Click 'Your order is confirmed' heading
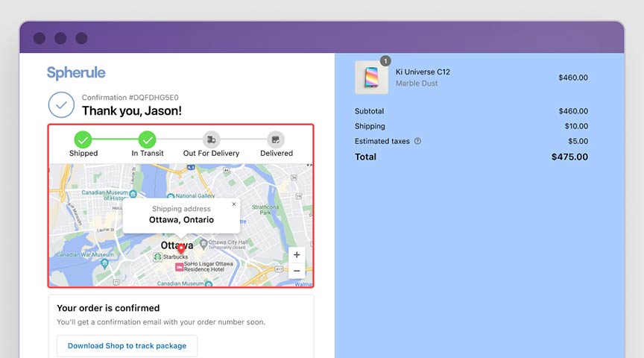The image size is (644, 358). click(x=108, y=308)
